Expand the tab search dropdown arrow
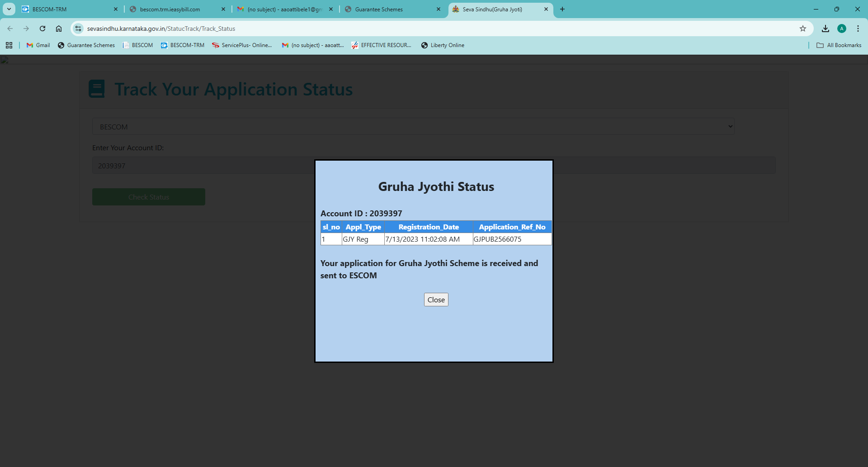The height and width of the screenshot is (467, 868). [9, 9]
